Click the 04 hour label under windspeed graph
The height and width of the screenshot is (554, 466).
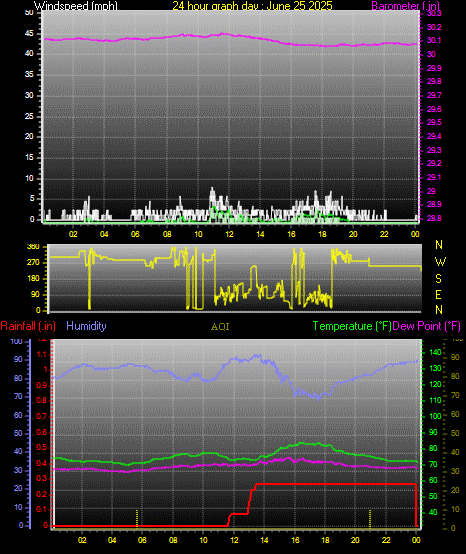point(104,234)
